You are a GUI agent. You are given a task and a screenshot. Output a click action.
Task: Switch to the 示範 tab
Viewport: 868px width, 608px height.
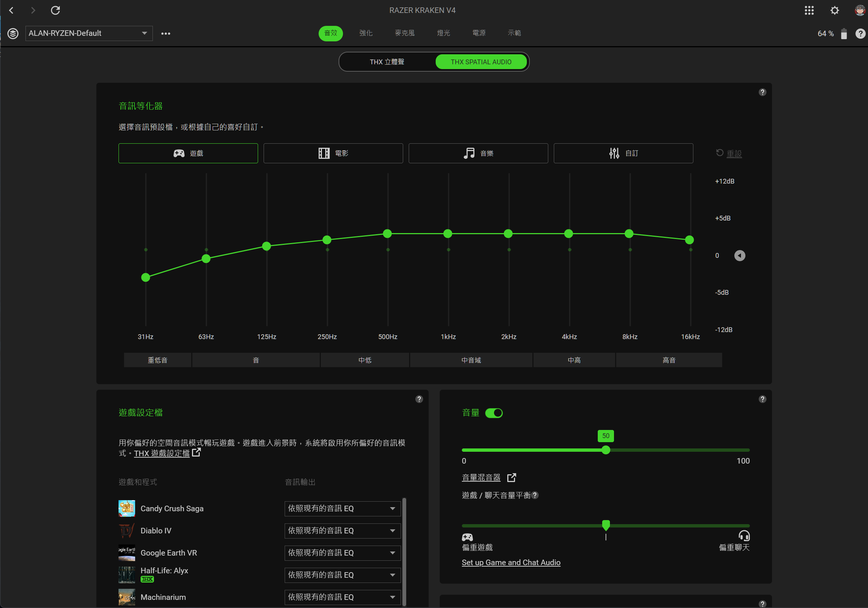pos(514,33)
